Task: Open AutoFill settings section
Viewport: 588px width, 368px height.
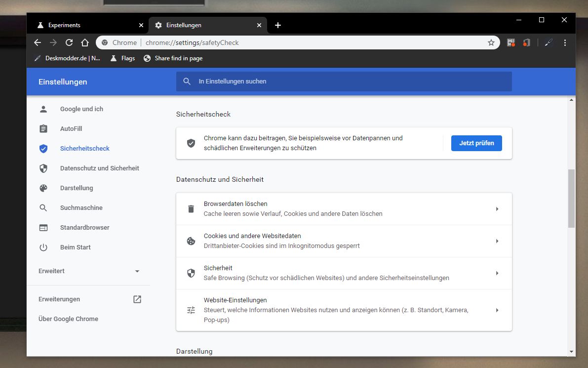Action: click(x=71, y=128)
